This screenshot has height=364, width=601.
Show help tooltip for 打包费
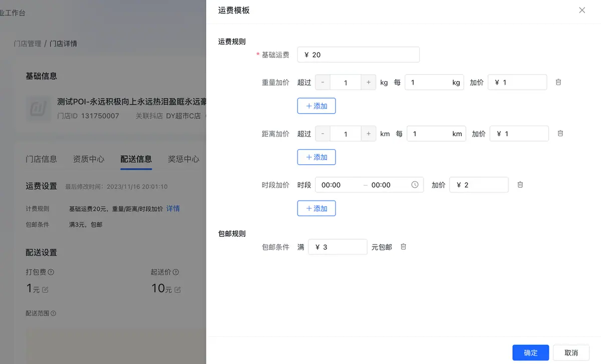point(51,272)
